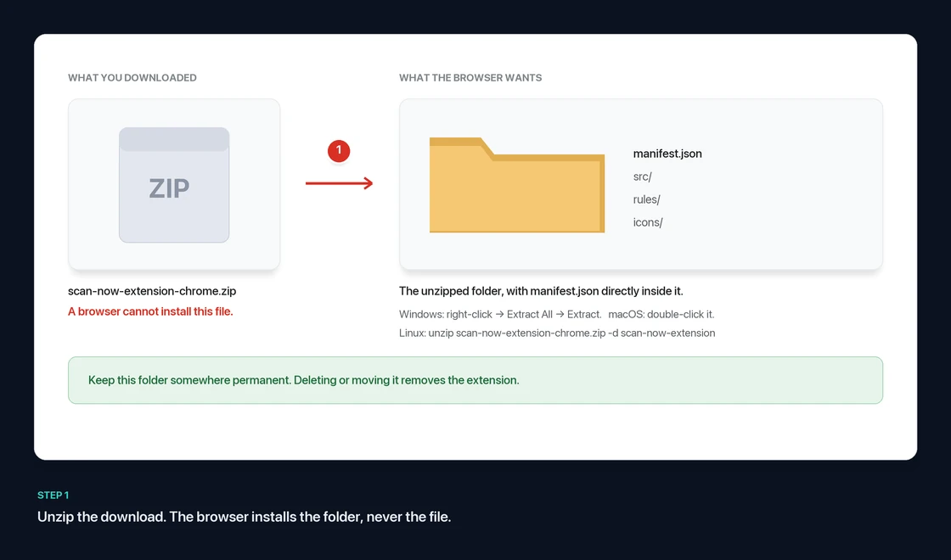
Task: Click the red arrow between panels
Action: 339,183
